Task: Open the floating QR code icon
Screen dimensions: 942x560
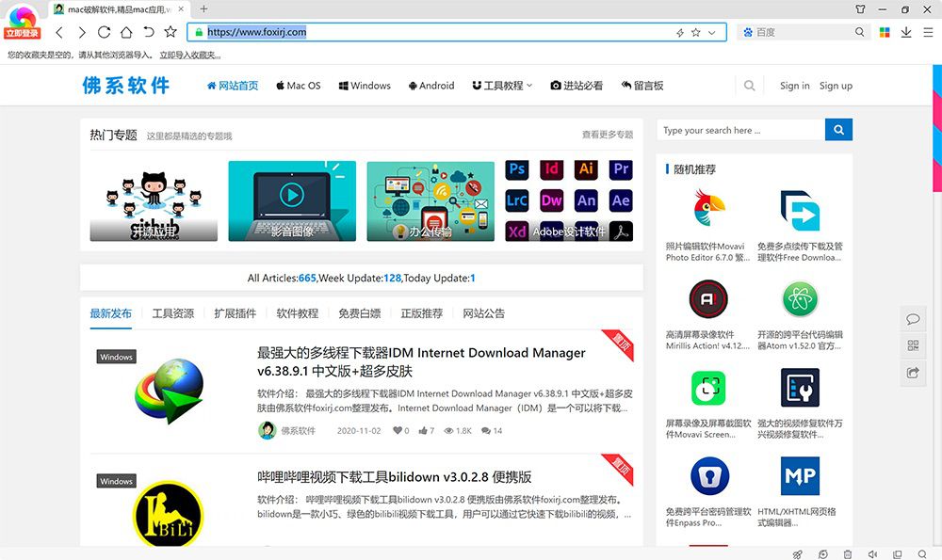Action: pyautogui.click(x=913, y=345)
